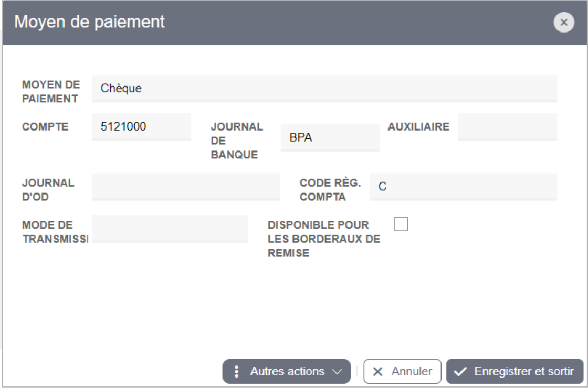The height and width of the screenshot is (388, 588).
Task: Click Enregistrer et sortir
Action: pos(514,371)
